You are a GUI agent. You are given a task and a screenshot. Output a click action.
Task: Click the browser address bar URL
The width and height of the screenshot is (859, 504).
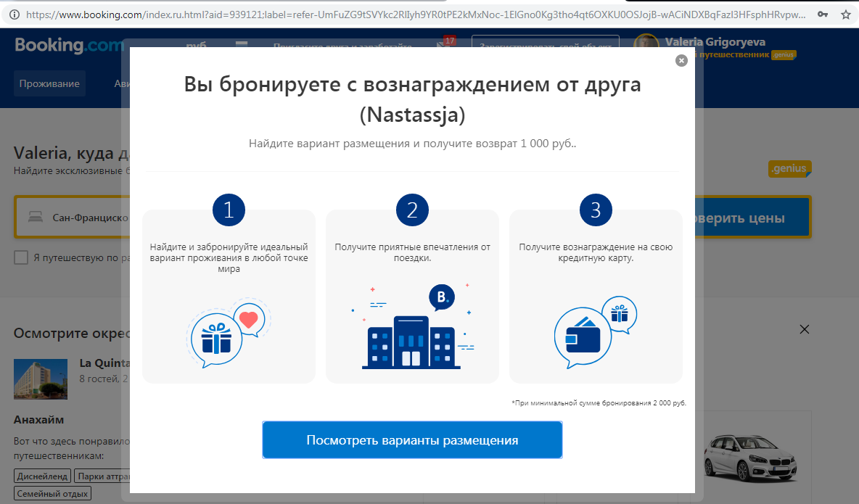[x=415, y=15]
